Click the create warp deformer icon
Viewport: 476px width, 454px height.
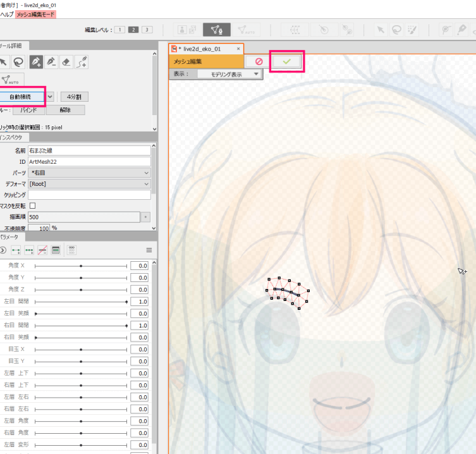tap(295, 30)
